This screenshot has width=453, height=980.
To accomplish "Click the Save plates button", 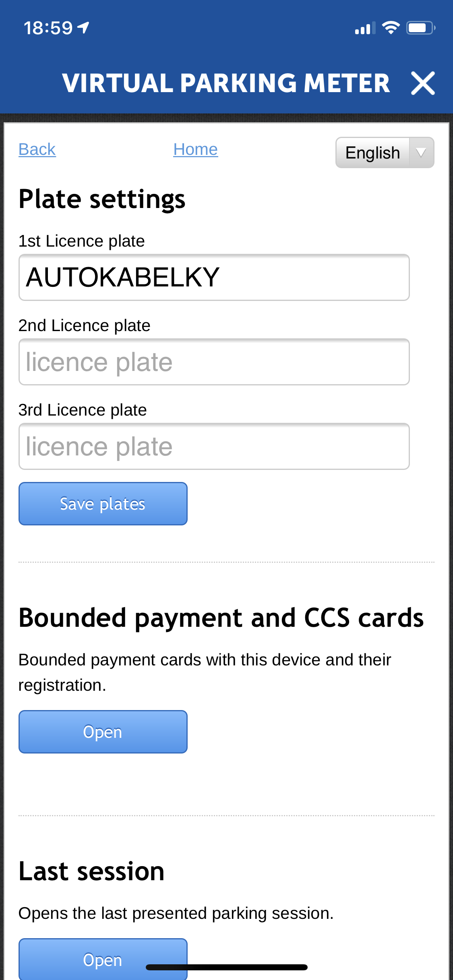I will [x=103, y=504].
